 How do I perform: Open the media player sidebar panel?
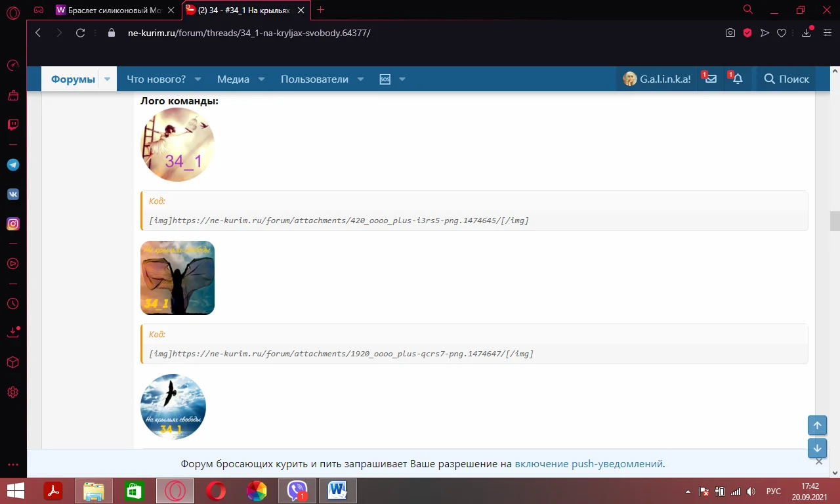13,263
